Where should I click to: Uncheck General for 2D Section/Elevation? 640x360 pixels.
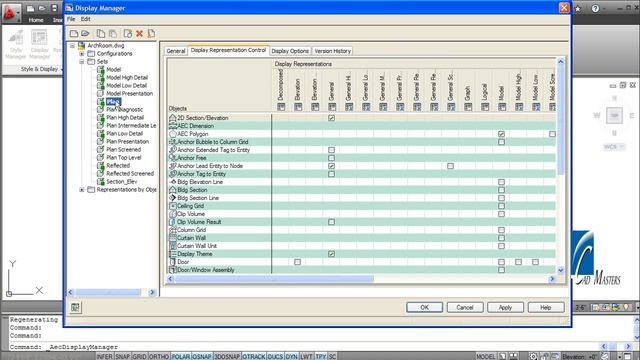point(331,118)
